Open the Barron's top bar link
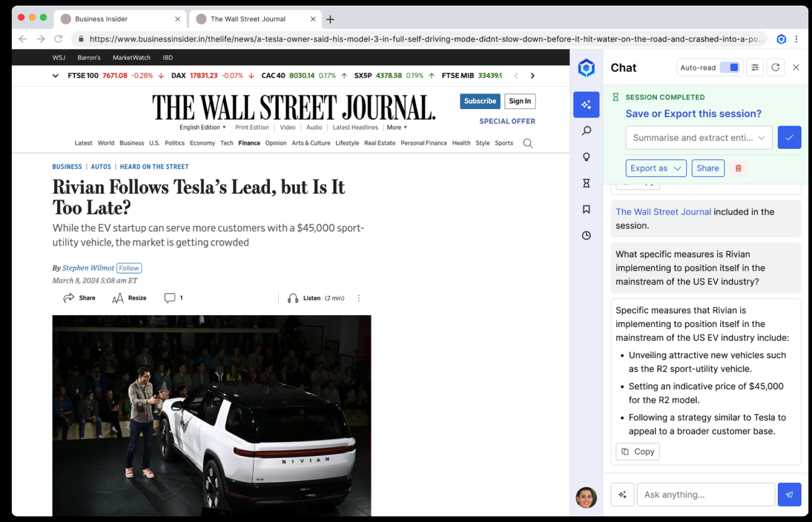812x522 pixels. (89, 58)
